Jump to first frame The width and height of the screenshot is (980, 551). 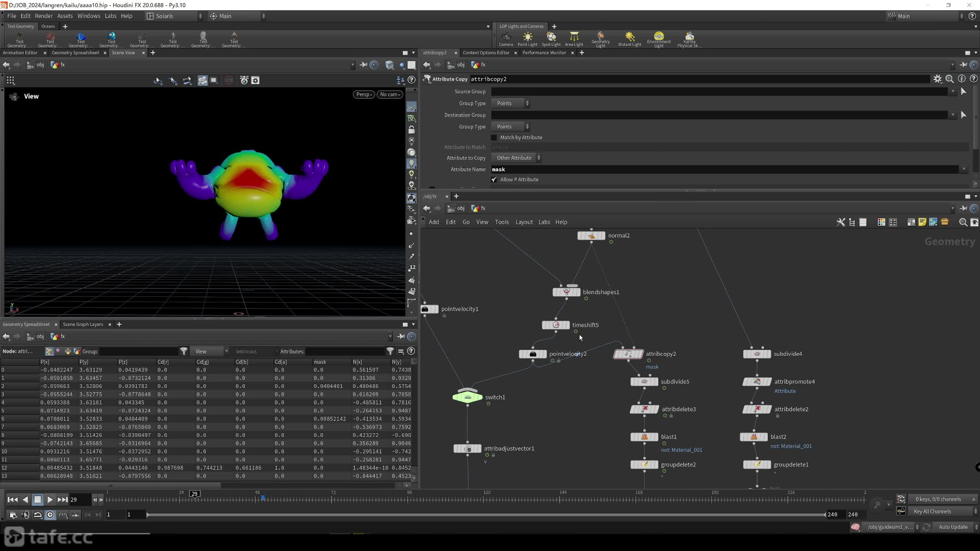tap(12, 499)
